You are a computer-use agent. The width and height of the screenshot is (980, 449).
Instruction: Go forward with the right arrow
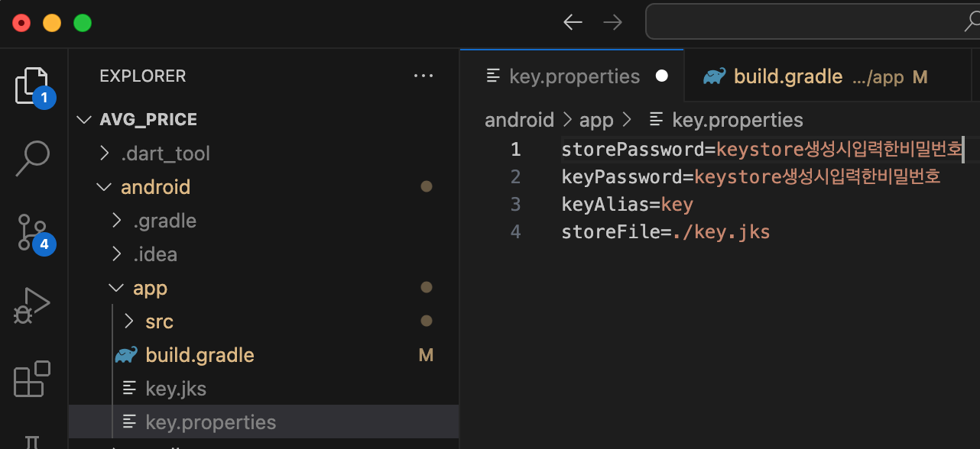click(x=612, y=22)
